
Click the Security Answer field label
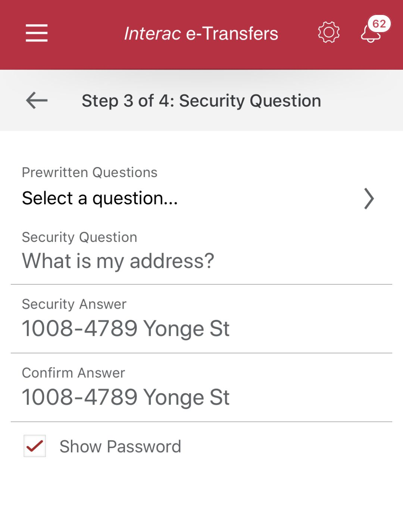coord(74,304)
